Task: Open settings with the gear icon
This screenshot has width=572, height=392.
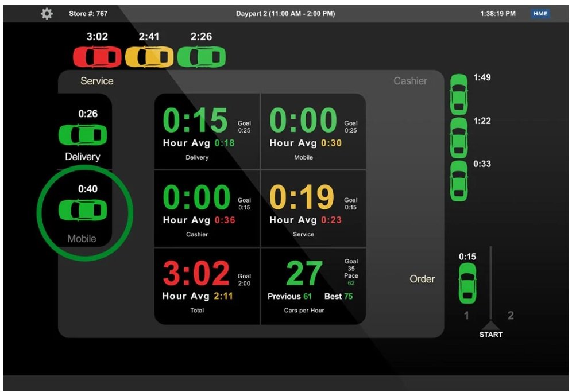Action: point(47,13)
